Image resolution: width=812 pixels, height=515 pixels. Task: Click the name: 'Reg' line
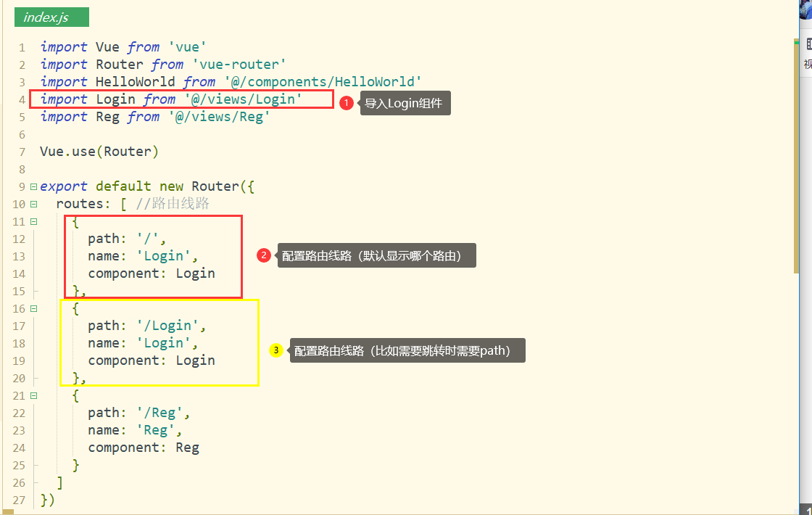tap(135, 431)
